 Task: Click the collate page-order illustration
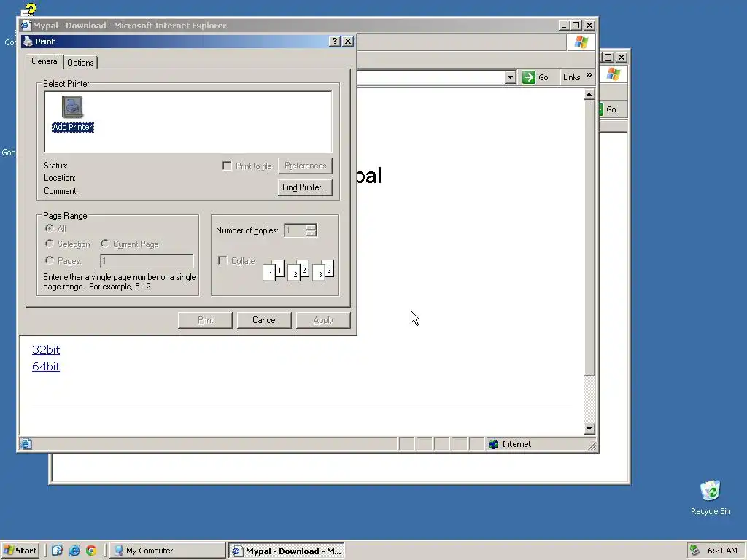[298, 270]
